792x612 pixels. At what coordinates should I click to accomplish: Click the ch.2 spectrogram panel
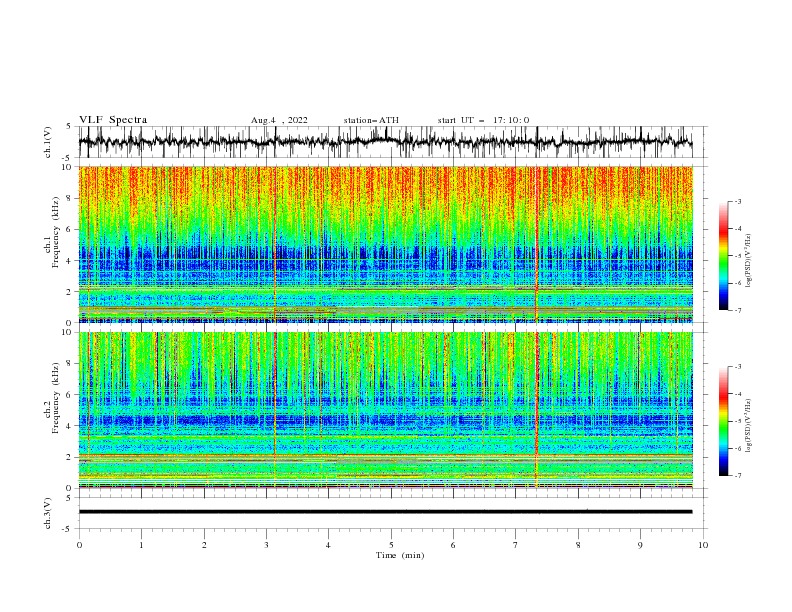pyautogui.click(x=386, y=410)
